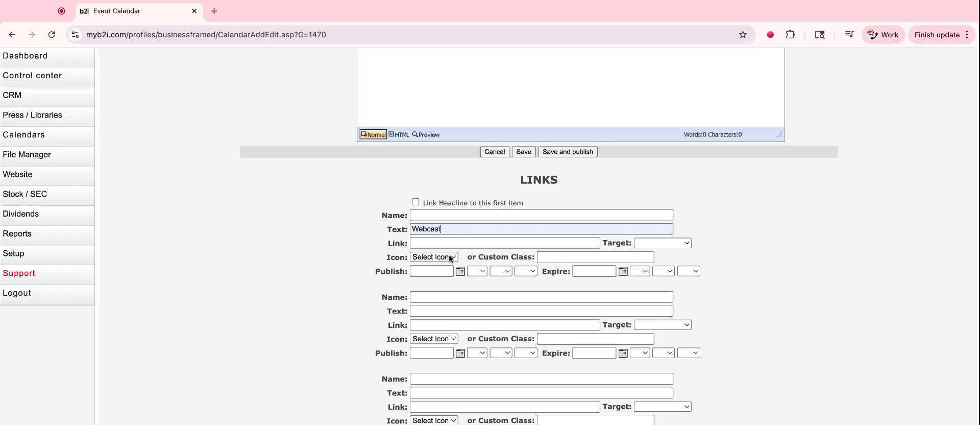Viewport: 980px width, 425px height.
Task: Click first link Expire date field
Action: pos(594,271)
